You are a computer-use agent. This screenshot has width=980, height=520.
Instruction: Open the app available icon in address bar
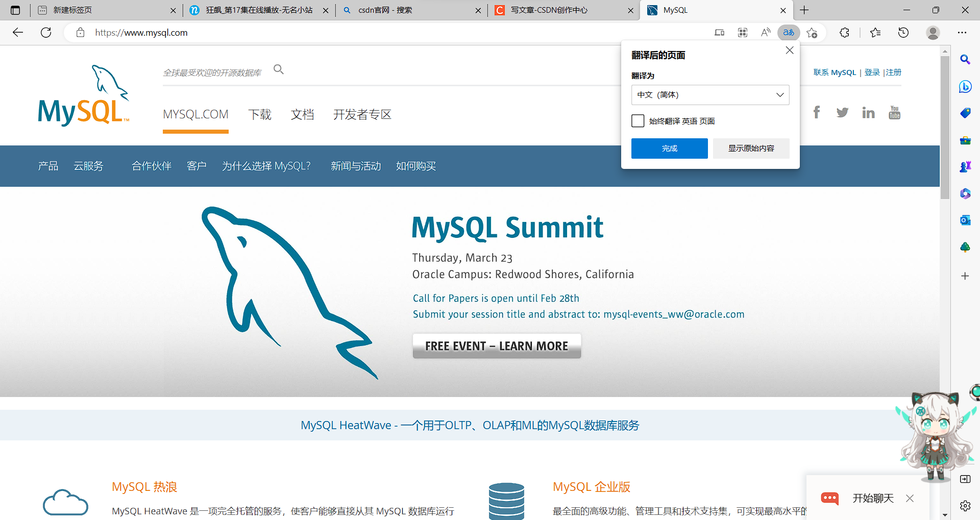click(720, 33)
